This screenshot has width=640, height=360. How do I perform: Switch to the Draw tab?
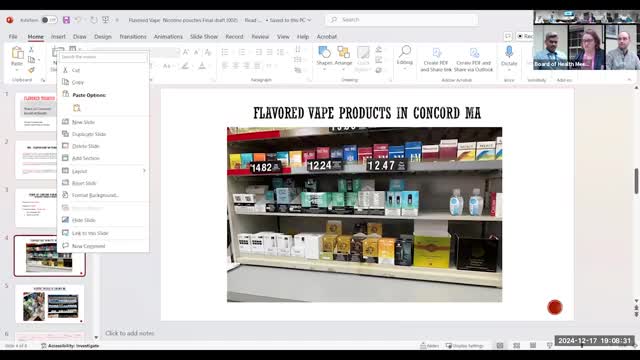(80, 37)
